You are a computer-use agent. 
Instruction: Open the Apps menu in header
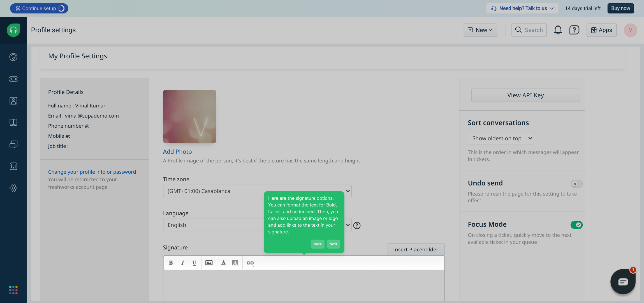click(x=601, y=30)
